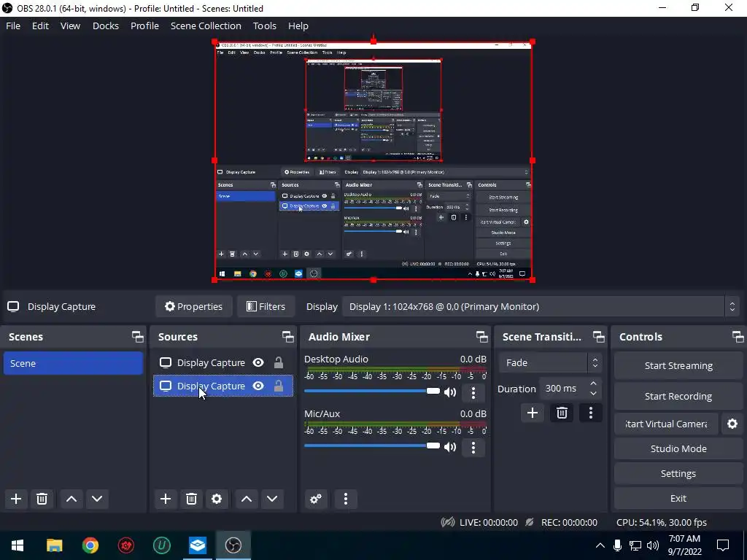Viewport: 747px width, 560px height.
Task: Open Display selection dropdown
Action: 541,307
